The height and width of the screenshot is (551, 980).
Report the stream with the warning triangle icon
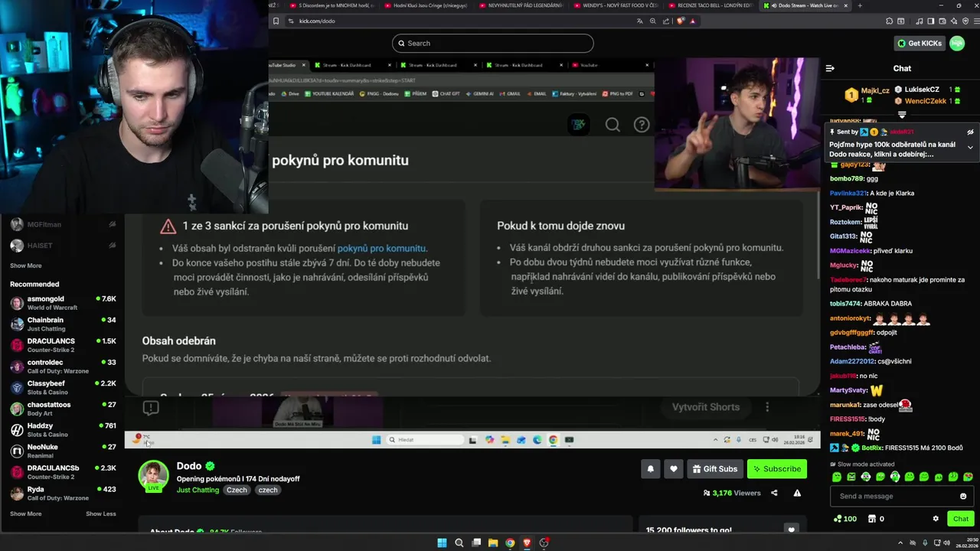[797, 493]
